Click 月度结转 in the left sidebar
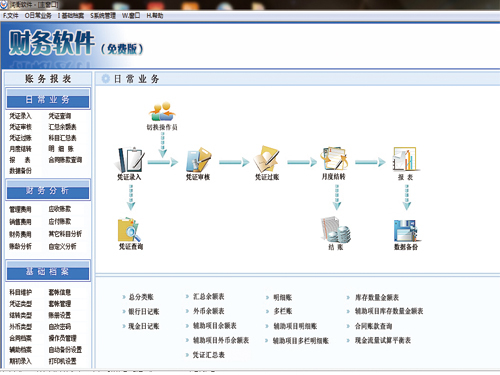Screen dimensions: 500x375 click(20, 149)
